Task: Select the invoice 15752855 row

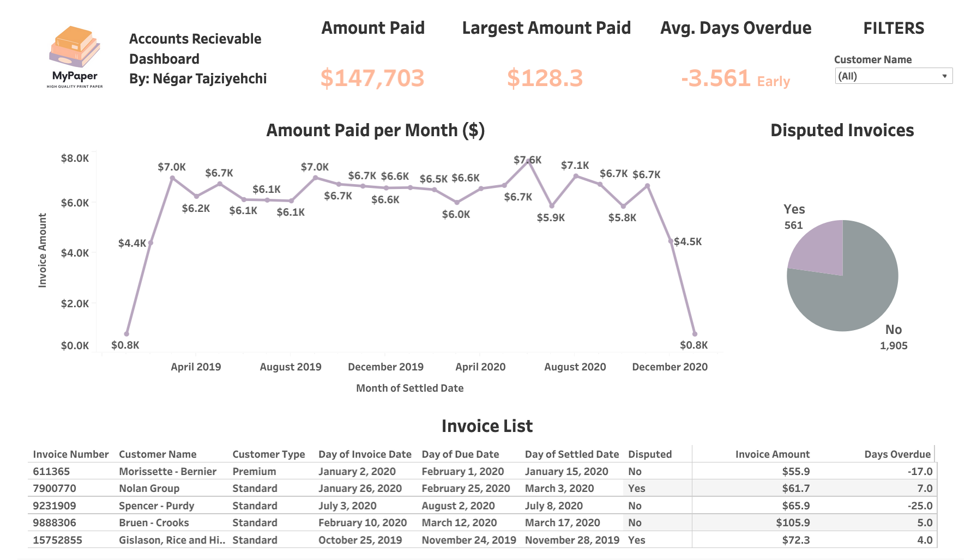Action: coord(57,540)
